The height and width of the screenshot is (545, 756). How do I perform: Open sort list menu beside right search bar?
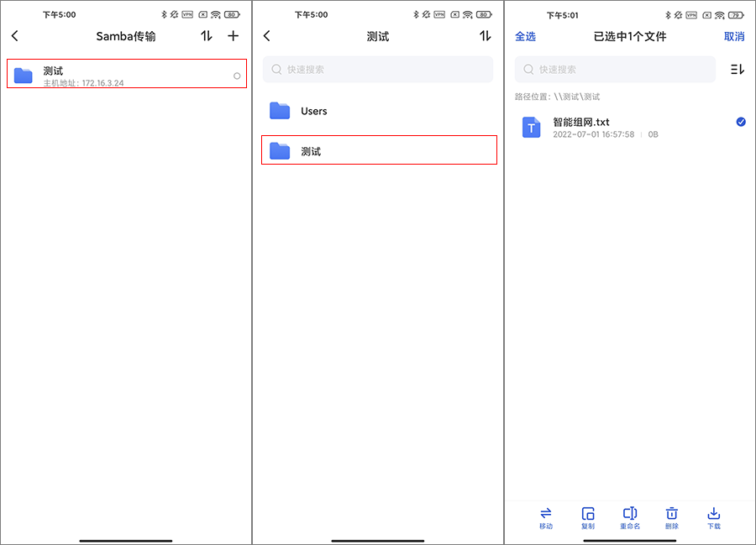tap(737, 70)
